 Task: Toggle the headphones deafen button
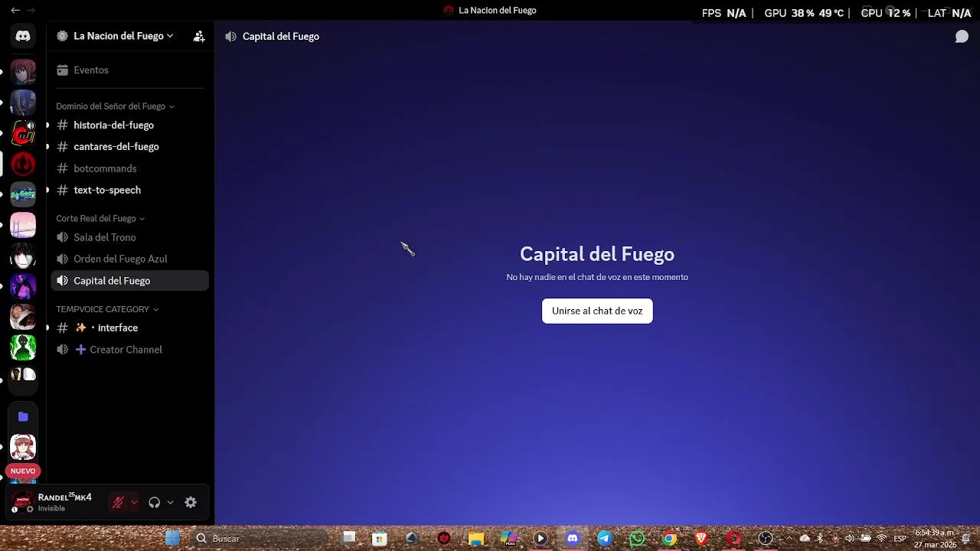155,502
